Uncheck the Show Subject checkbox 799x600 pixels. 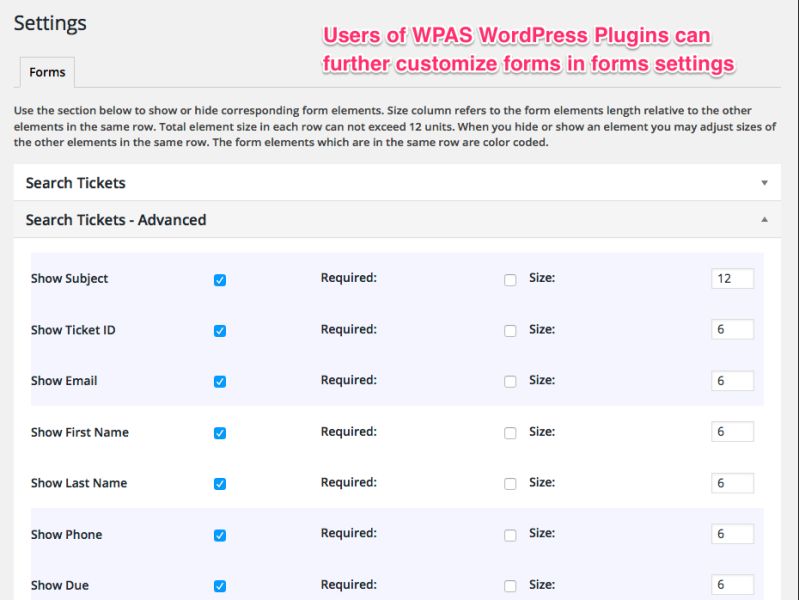click(220, 280)
